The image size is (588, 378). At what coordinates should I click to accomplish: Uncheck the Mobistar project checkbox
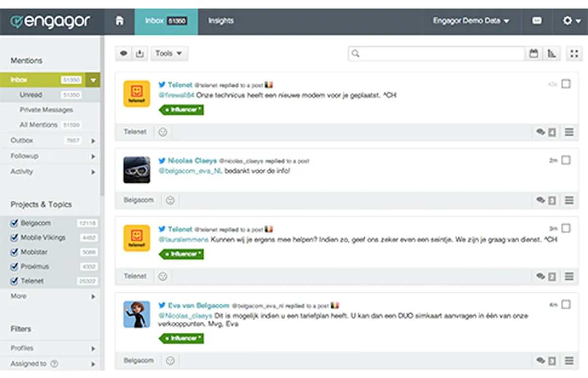point(14,252)
